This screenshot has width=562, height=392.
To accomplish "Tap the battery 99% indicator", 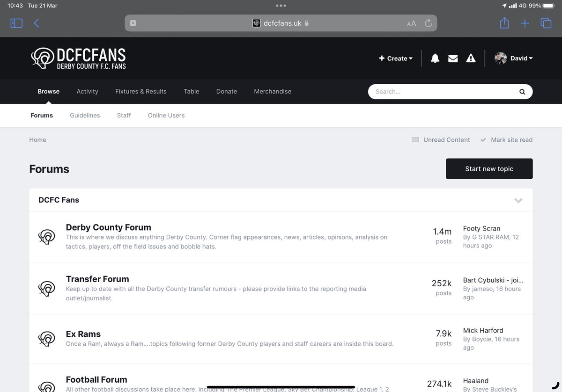I will point(542,6).
